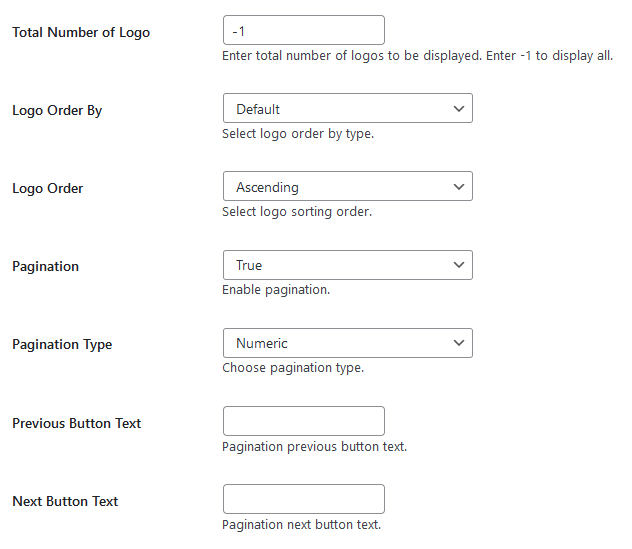The height and width of the screenshot is (549, 632).
Task: Focus the Next Button Text field
Action: 303,499
